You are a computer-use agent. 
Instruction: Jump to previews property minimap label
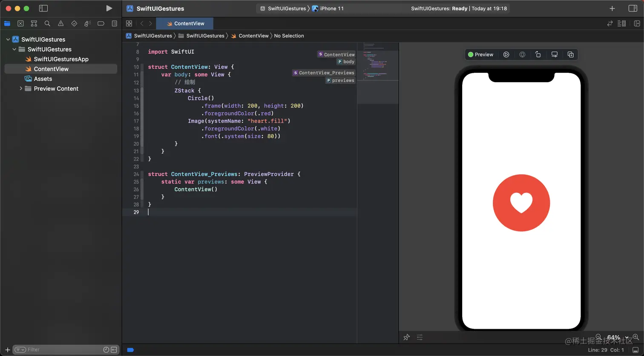point(340,80)
